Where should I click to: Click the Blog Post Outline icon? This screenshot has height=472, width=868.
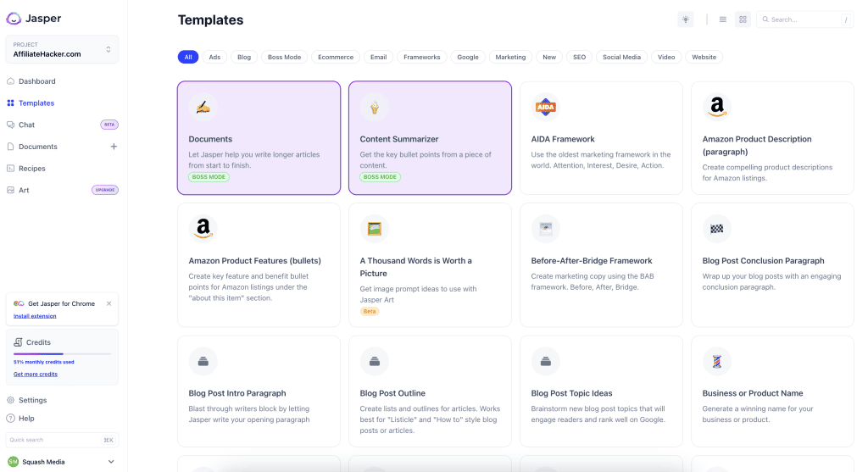tap(374, 361)
